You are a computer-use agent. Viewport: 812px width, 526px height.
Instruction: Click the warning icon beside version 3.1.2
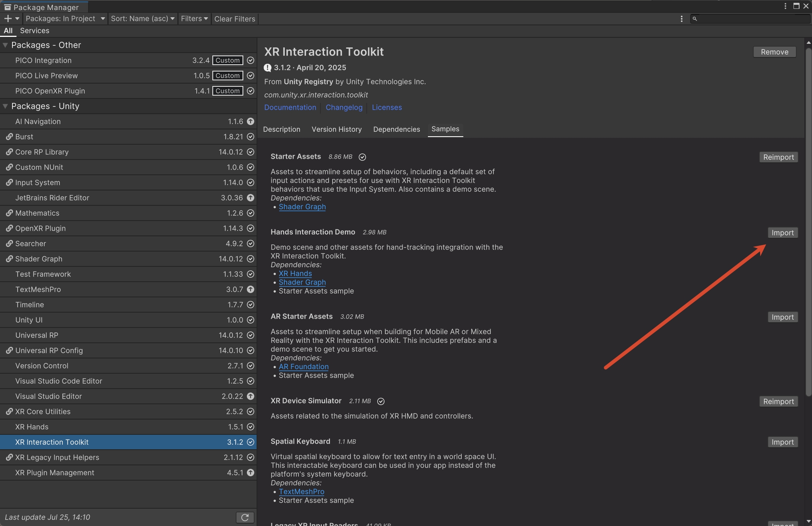(267, 68)
